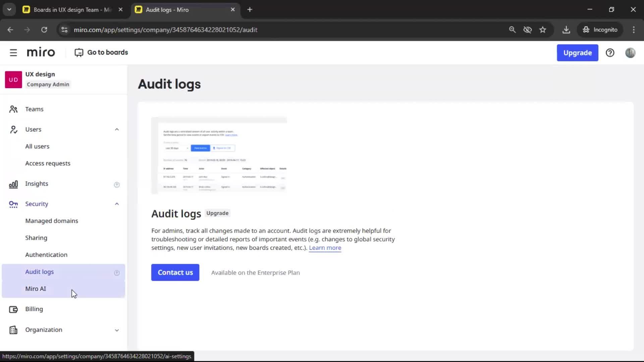Open Sharing settings
Viewport: 644px width, 362px height.
[x=63, y=238]
